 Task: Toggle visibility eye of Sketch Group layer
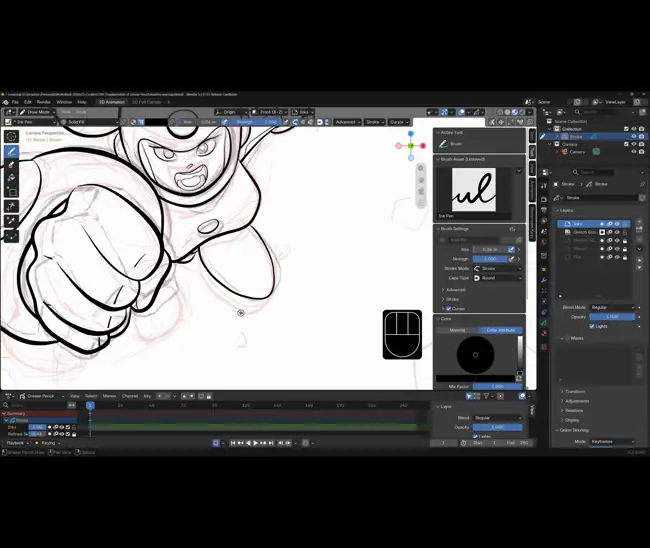(x=617, y=232)
